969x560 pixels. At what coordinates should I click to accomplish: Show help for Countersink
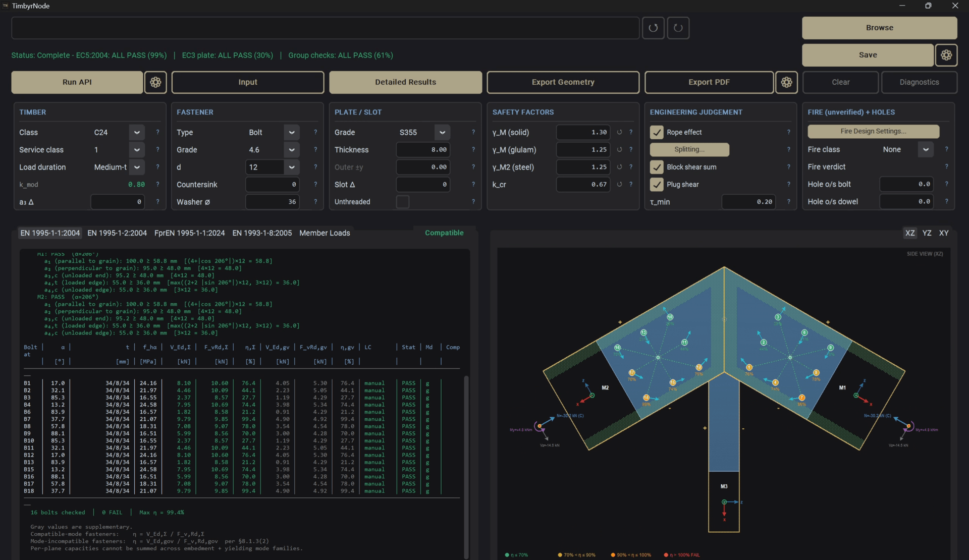tap(315, 185)
